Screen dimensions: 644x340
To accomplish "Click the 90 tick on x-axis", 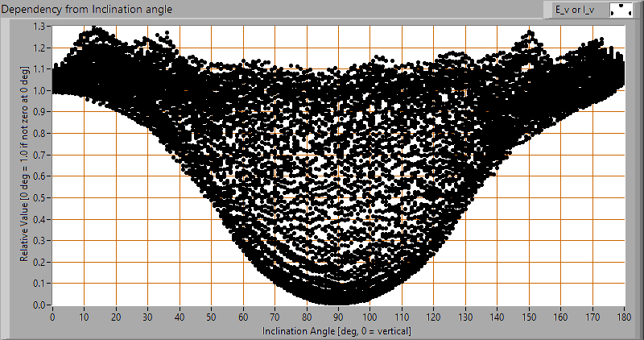I will [x=338, y=317].
